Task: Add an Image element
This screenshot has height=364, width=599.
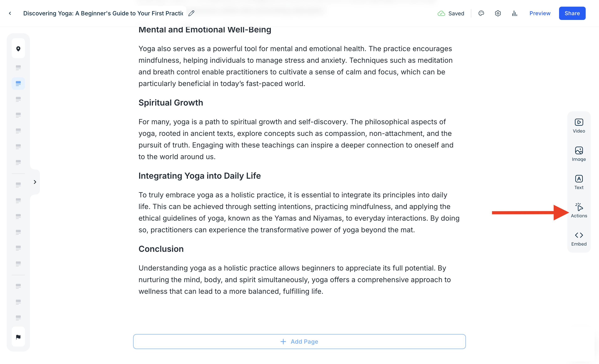Action: click(x=579, y=154)
